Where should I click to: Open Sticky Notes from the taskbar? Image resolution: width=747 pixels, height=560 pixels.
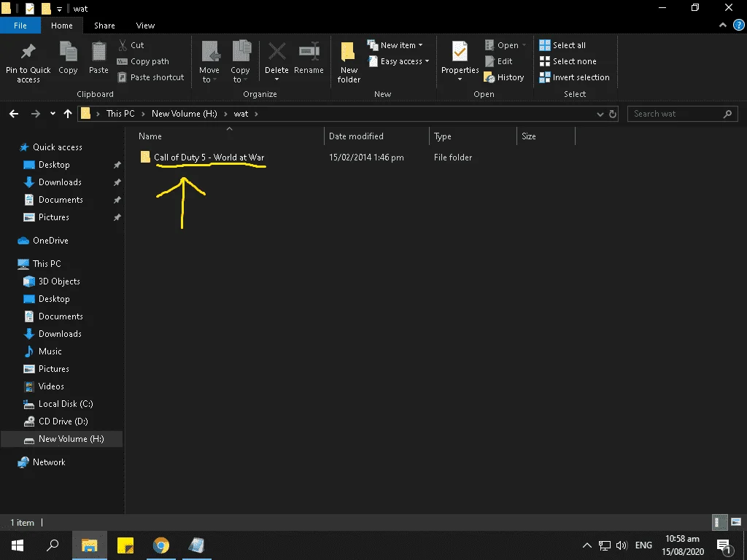[125, 545]
